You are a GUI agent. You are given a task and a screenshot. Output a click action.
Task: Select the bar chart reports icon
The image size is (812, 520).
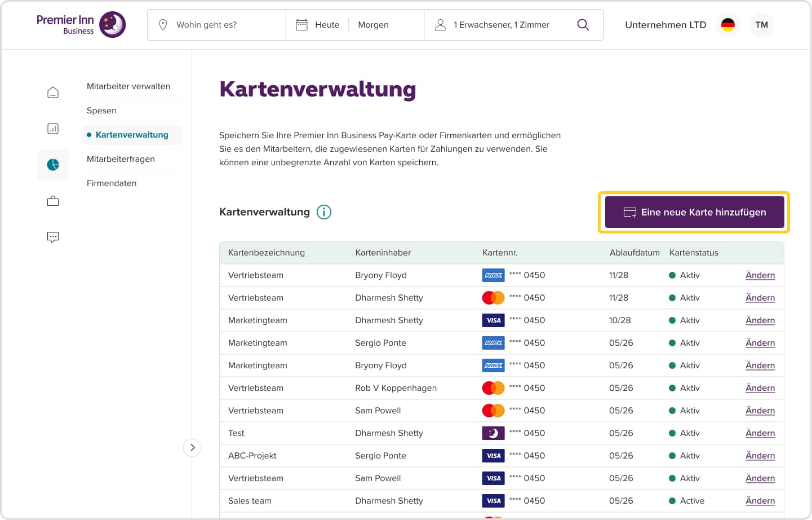point(52,128)
